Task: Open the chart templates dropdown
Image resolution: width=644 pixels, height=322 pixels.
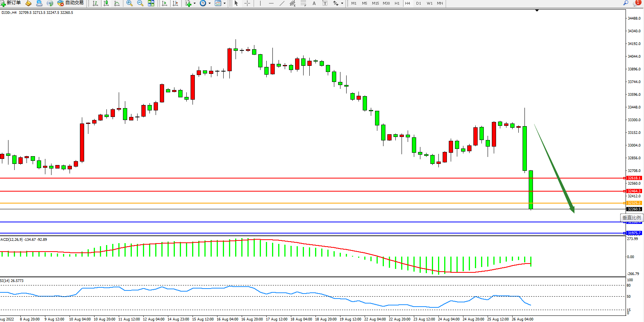Action: coord(224,3)
